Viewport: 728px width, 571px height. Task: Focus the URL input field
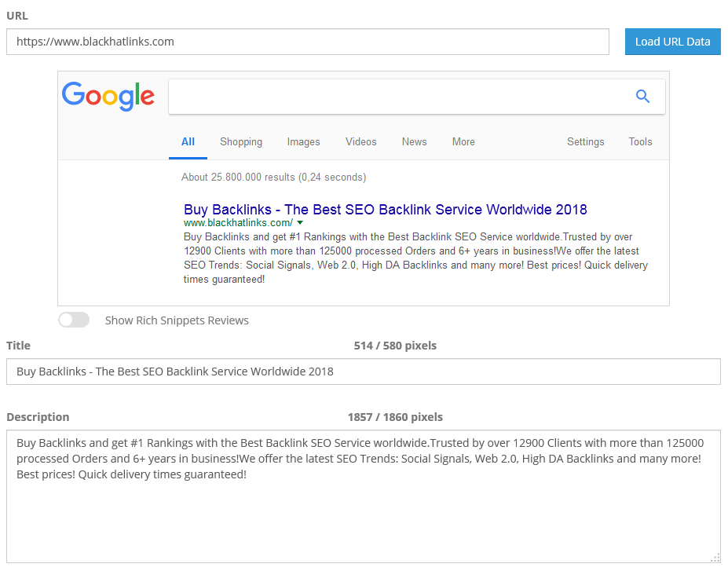pyautogui.click(x=308, y=42)
